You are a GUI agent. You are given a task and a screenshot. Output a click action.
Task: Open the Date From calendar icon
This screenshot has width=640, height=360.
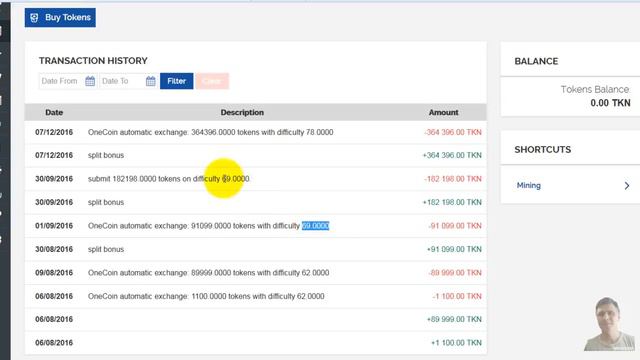[x=90, y=81]
